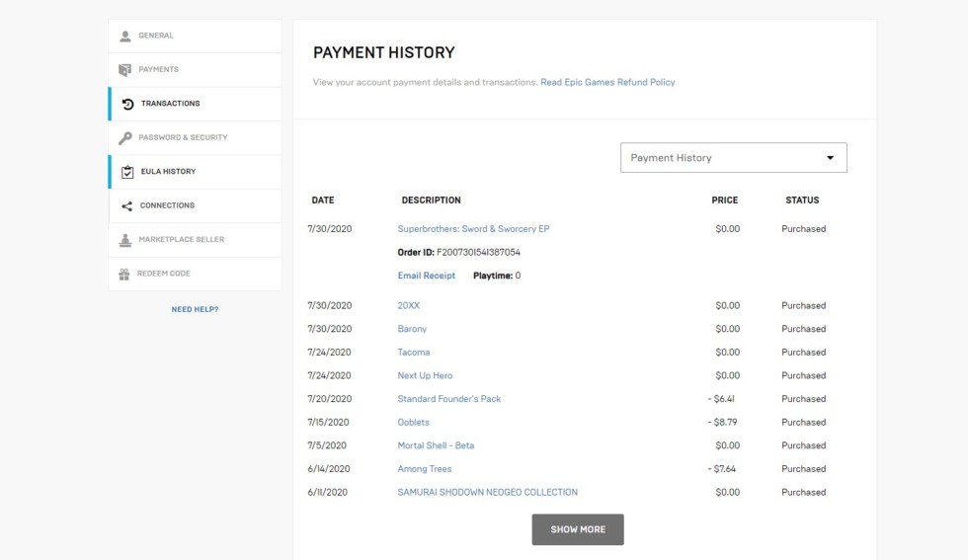Click the 7/20/2020 date cell

point(330,399)
